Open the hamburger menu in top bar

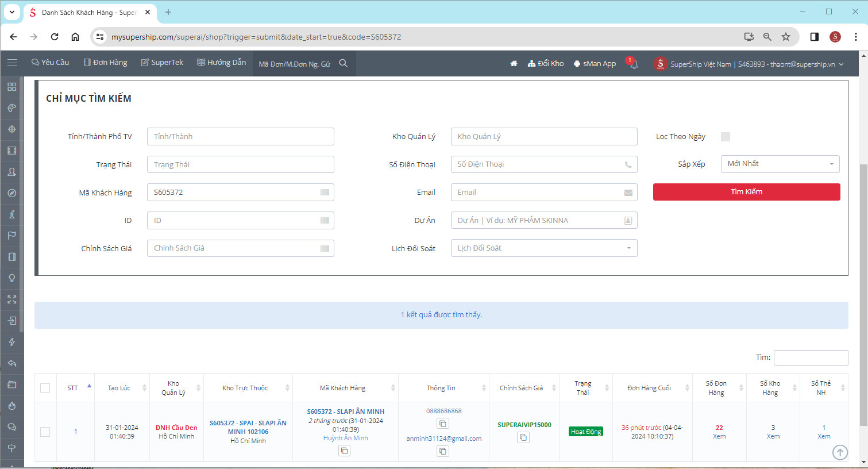pyautogui.click(x=12, y=63)
